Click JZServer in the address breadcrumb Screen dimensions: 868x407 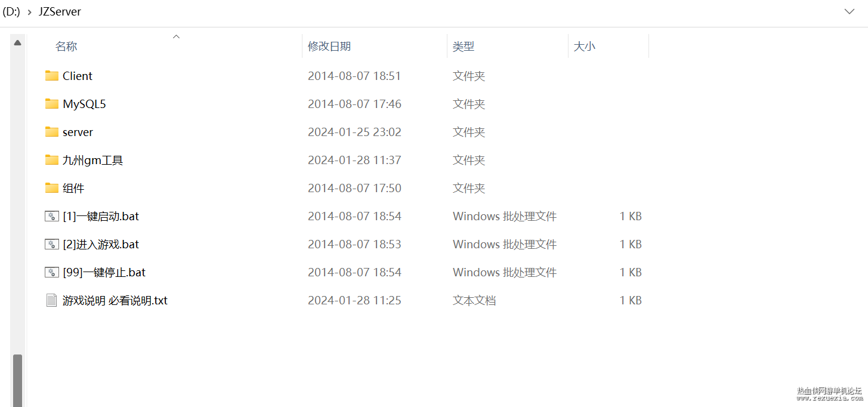coord(60,12)
